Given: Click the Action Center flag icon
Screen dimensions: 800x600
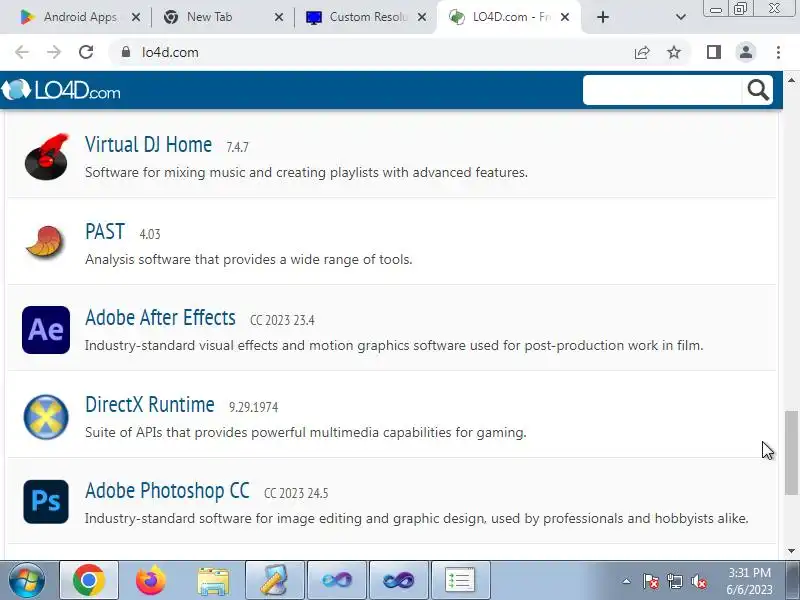Looking at the screenshot, I should coord(651,581).
